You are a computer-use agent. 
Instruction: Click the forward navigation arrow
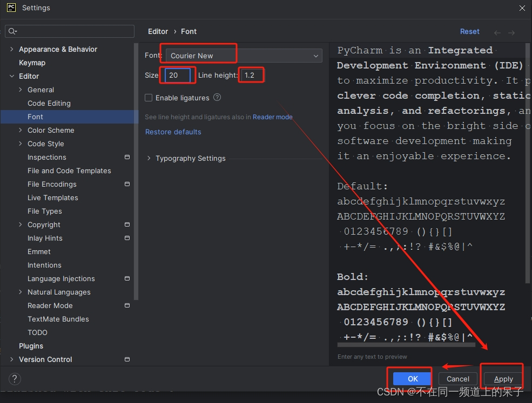pyautogui.click(x=511, y=32)
